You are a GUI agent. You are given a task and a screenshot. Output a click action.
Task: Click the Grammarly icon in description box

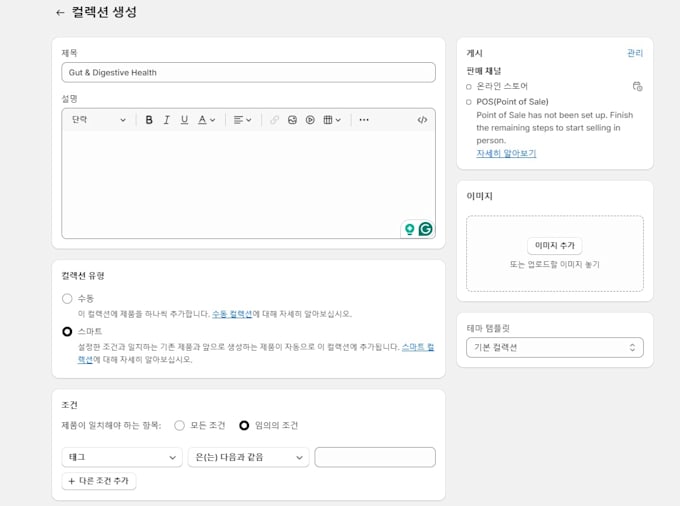click(x=425, y=229)
